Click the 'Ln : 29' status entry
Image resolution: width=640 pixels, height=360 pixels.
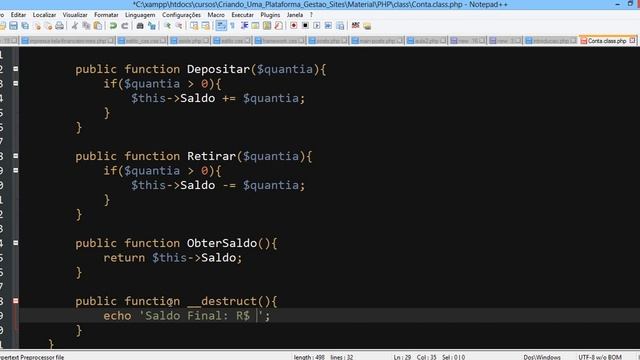(402, 357)
